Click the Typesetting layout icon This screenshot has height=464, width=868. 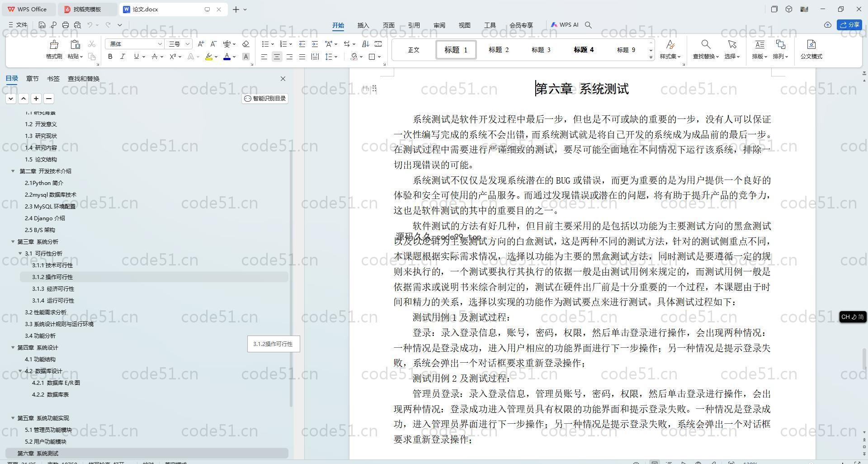tap(759, 44)
